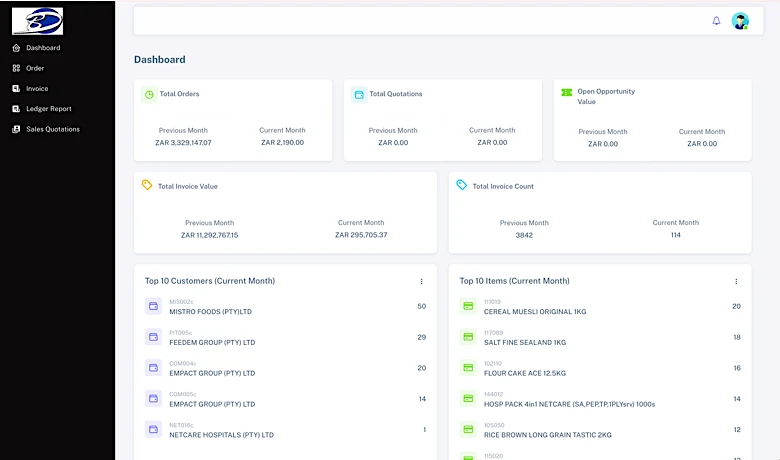The image size is (780, 460).
Task: Click the count 29 for FEEDEM GROUP
Action: 422,337
